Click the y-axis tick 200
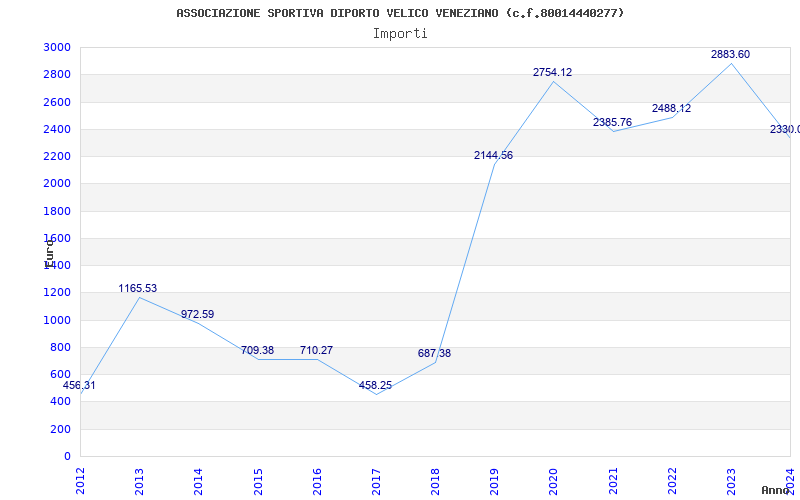 coord(60,429)
